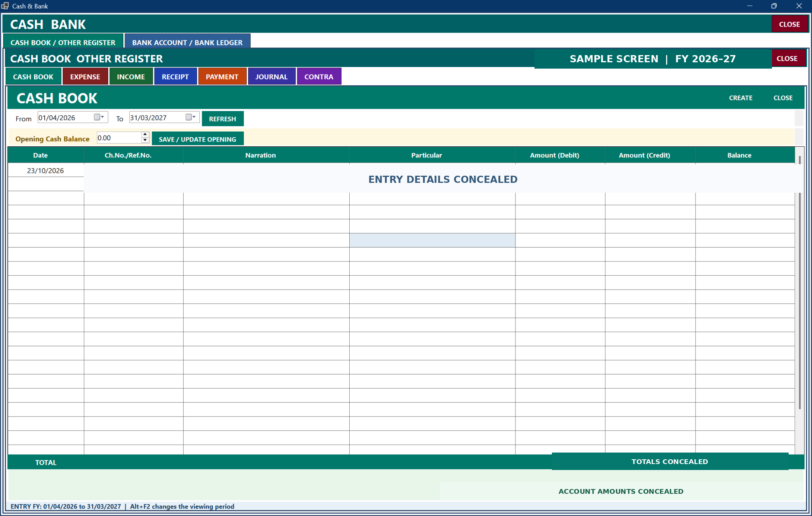Close the Cash Book panel

[x=783, y=98]
